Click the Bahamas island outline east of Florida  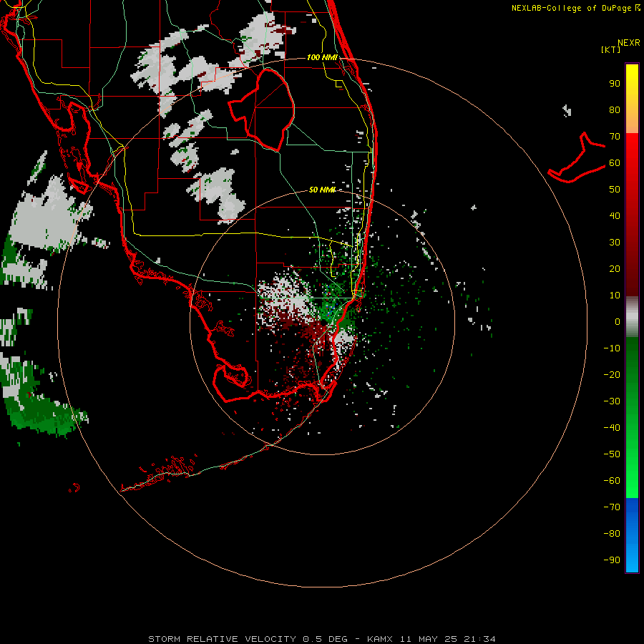point(577,157)
